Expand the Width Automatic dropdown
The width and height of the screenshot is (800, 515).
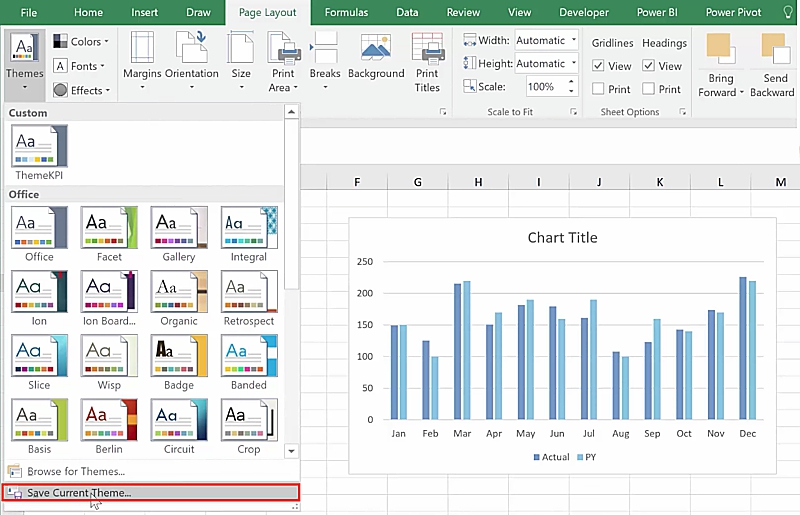(573, 41)
